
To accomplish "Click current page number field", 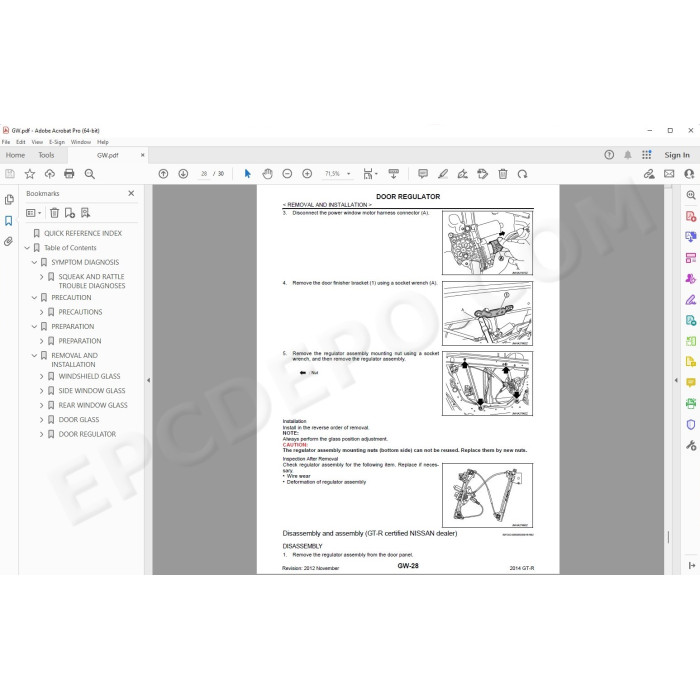I will pyautogui.click(x=204, y=174).
